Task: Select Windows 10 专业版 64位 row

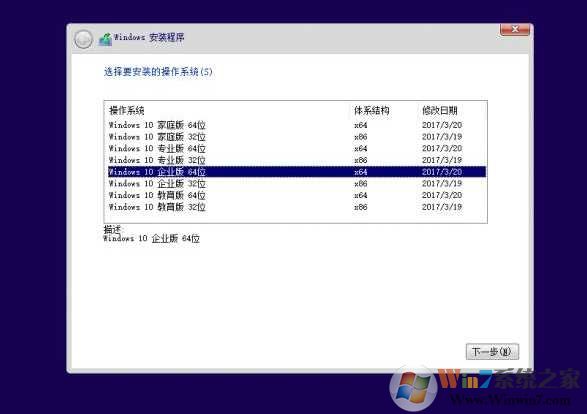Action: point(297,148)
